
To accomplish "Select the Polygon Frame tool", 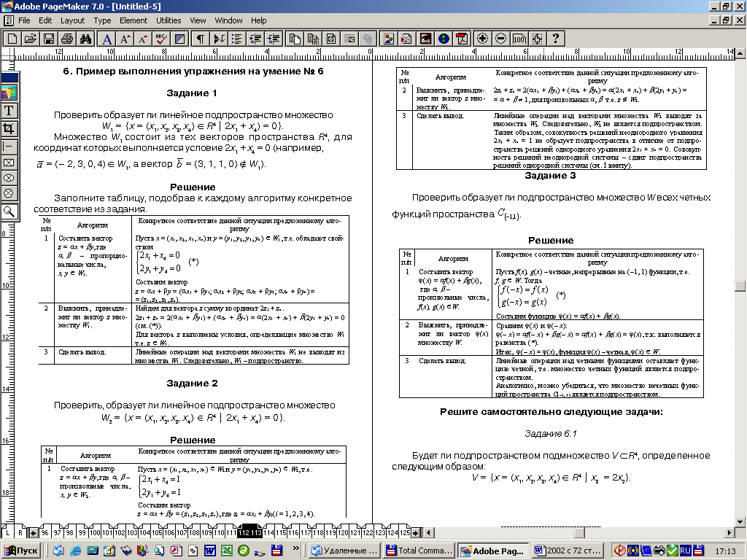I will [9, 193].
